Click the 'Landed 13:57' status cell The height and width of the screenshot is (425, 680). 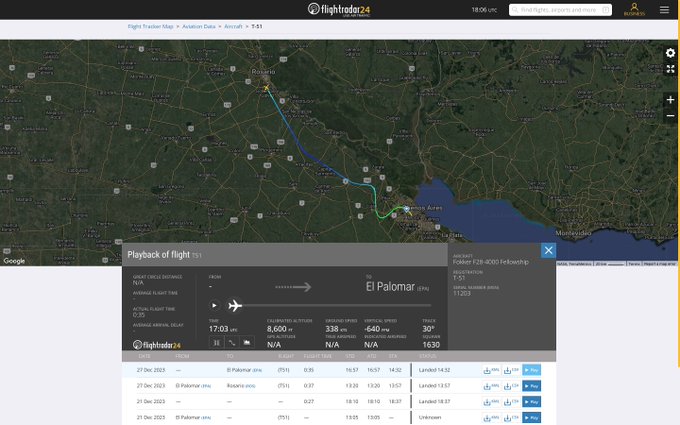pos(434,386)
